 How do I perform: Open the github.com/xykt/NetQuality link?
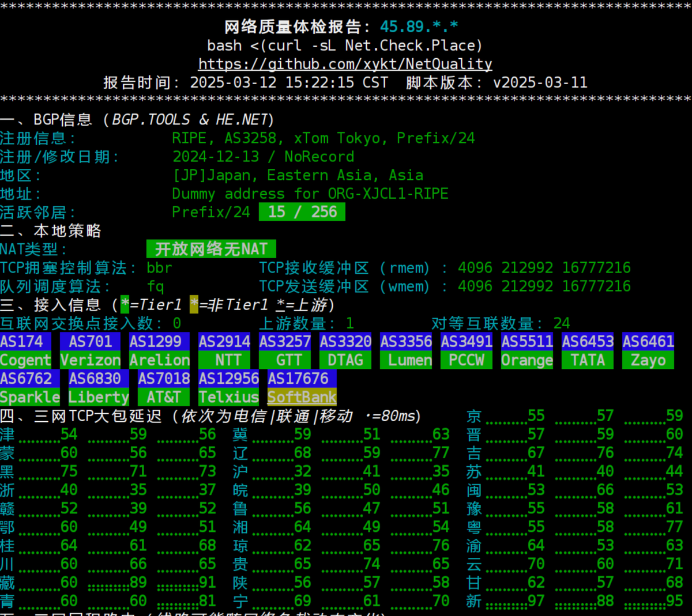click(x=345, y=64)
